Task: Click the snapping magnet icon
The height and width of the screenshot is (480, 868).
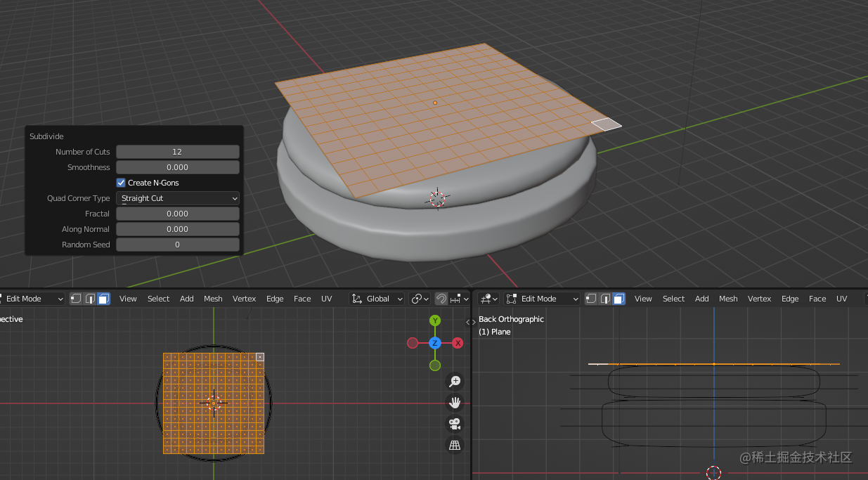Action: (441, 299)
